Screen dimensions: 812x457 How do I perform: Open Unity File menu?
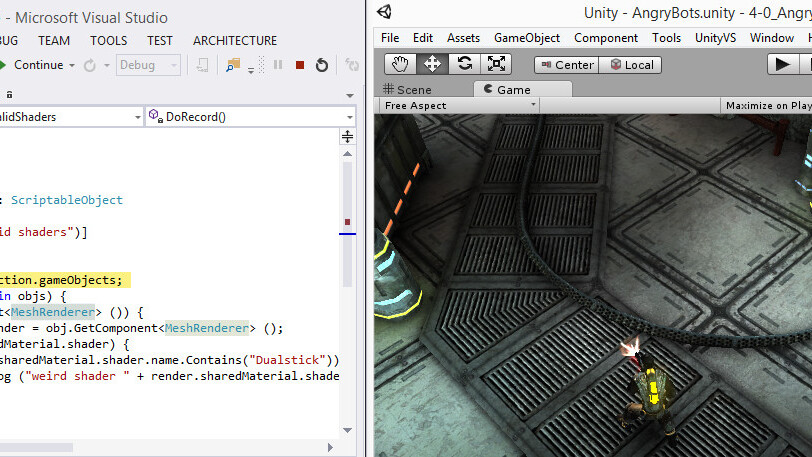390,38
